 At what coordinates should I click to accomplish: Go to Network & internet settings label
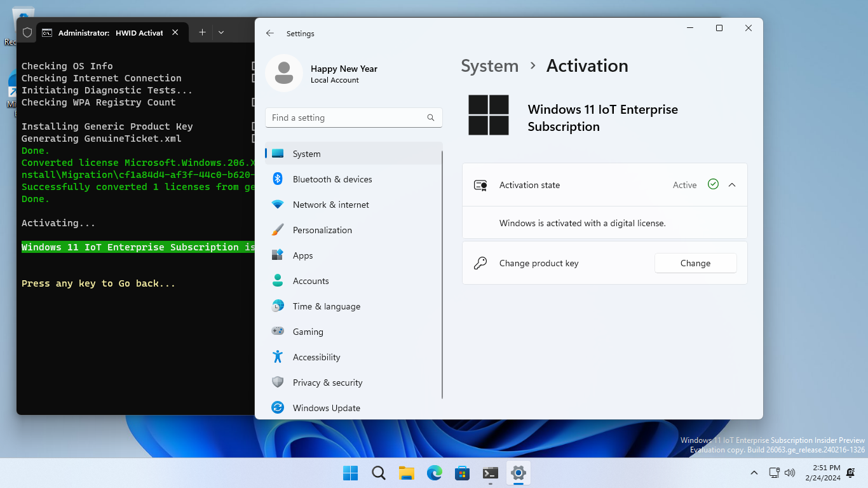[331, 205]
